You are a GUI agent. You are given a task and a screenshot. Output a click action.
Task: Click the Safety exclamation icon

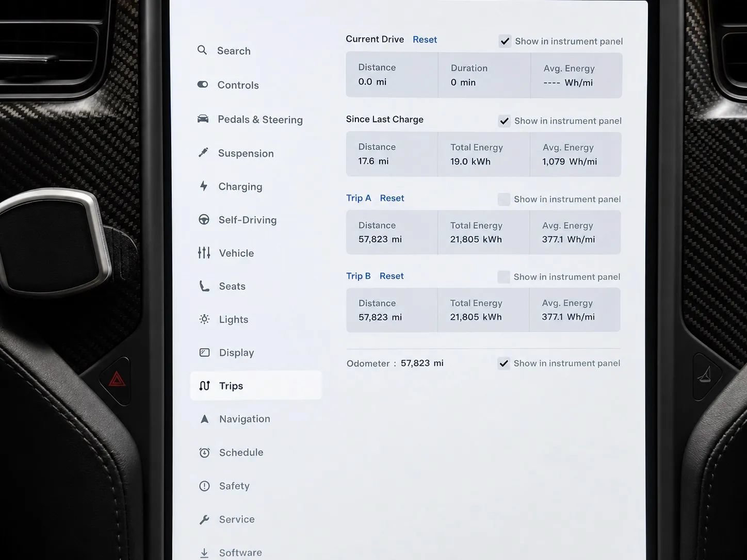tap(204, 486)
